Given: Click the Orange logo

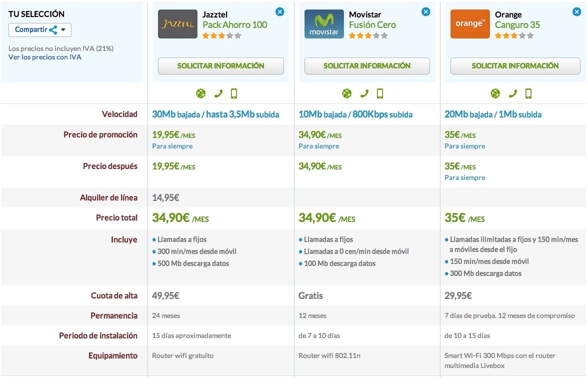Looking at the screenshot, I should tap(470, 24).
